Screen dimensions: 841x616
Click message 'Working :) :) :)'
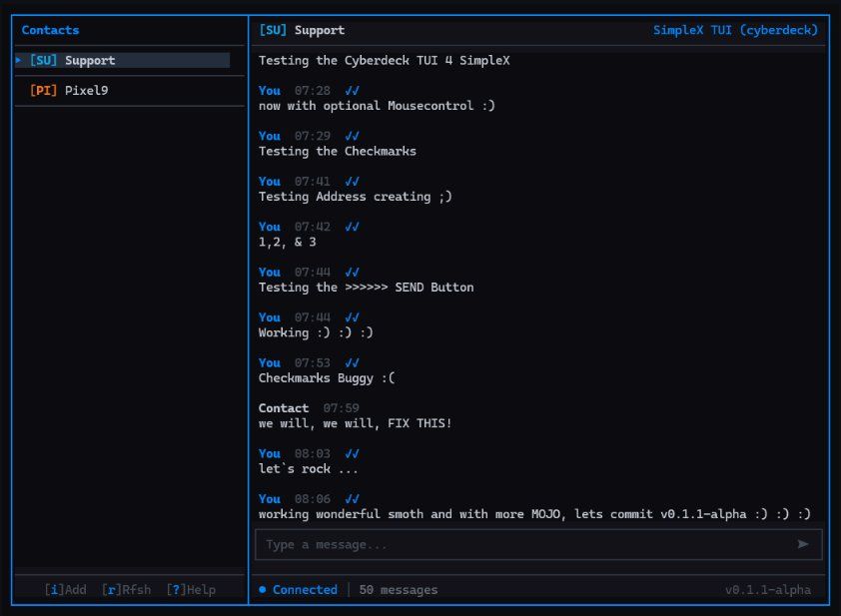(x=316, y=332)
